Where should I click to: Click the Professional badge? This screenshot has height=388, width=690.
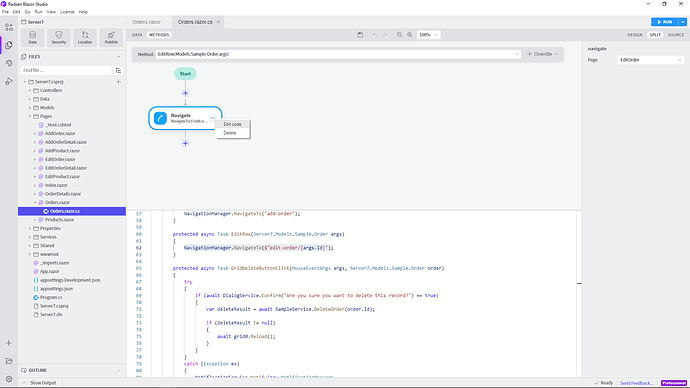[674, 383]
